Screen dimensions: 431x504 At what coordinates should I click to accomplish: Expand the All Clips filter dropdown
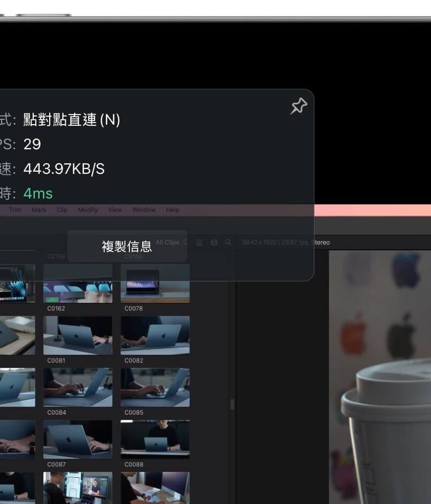171,242
